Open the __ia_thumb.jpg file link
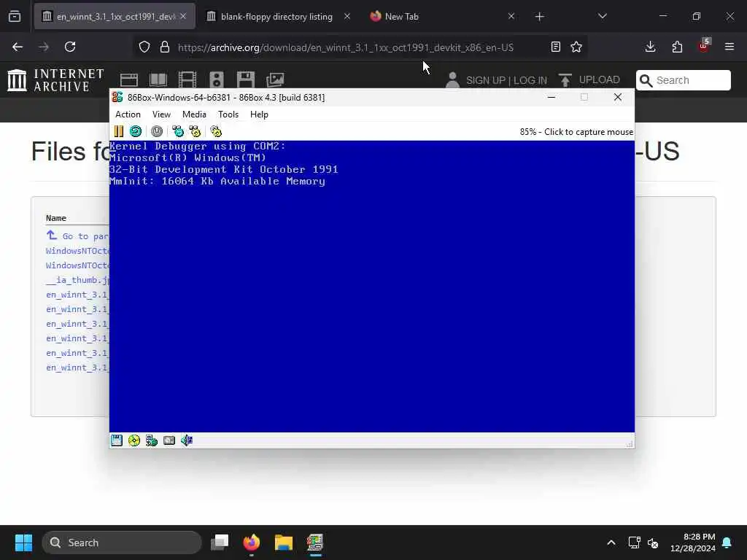The width and height of the screenshot is (747, 560). coord(77,280)
